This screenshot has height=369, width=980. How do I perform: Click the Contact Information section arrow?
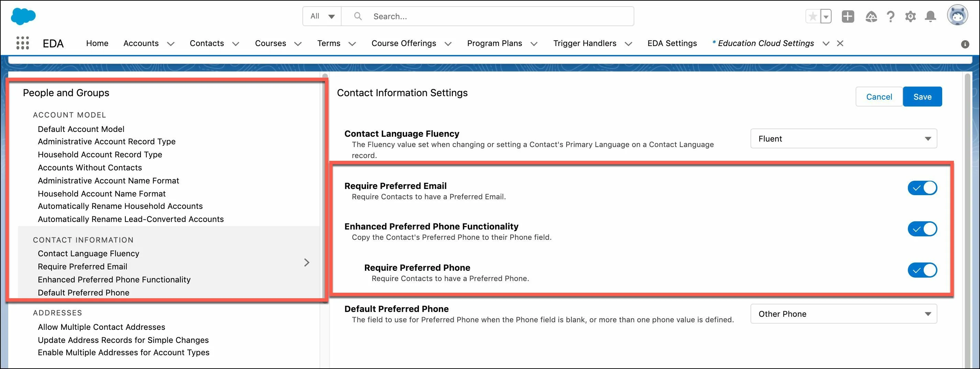tap(307, 262)
